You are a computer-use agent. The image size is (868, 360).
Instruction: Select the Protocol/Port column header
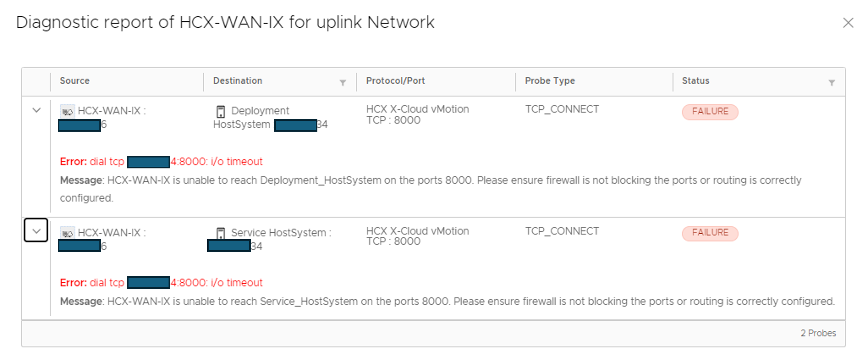coord(395,81)
